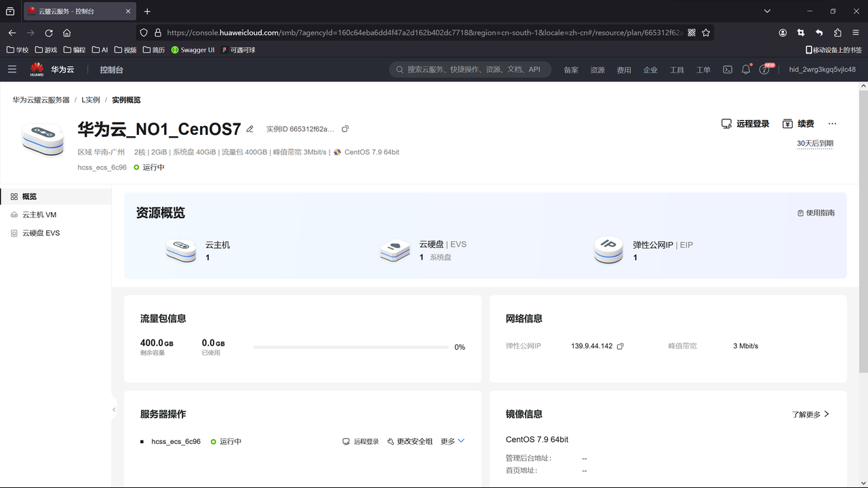Image resolution: width=868 pixels, height=488 pixels.
Task: Select 云硬盘 EVS in the sidebar
Action: [56, 233]
